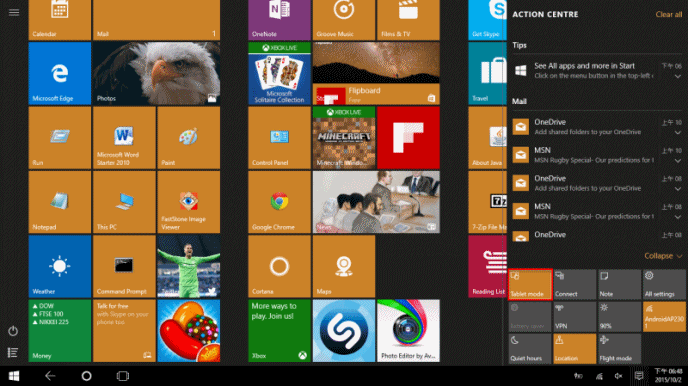Open Command Prompt tile
Viewport: 688px width, 386px height.
(x=124, y=266)
